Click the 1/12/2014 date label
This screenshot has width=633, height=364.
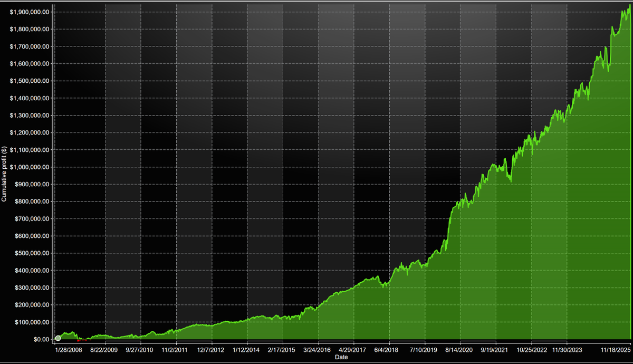[246, 349]
